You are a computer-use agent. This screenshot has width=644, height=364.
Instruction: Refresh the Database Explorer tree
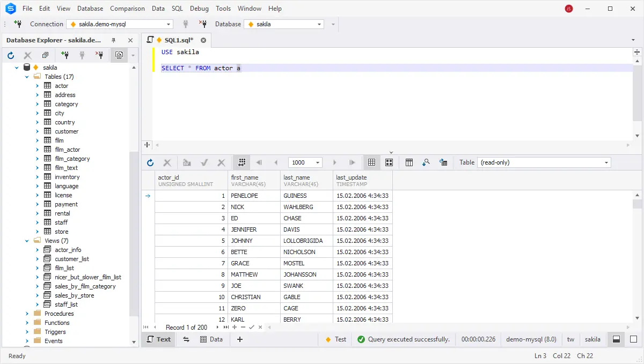pyautogui.click(x=11, y=55)
